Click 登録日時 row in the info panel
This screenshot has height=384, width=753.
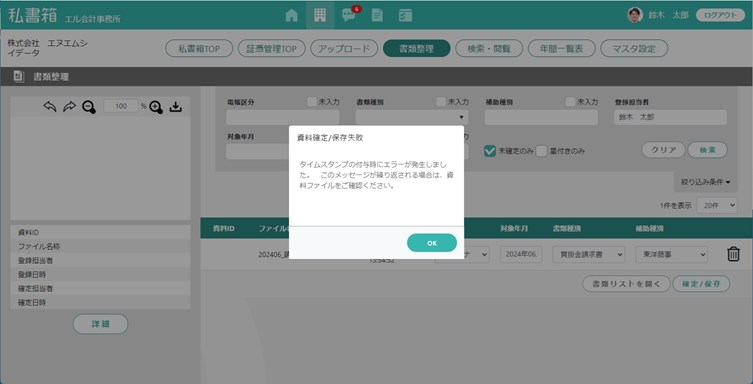coord(100,275)
